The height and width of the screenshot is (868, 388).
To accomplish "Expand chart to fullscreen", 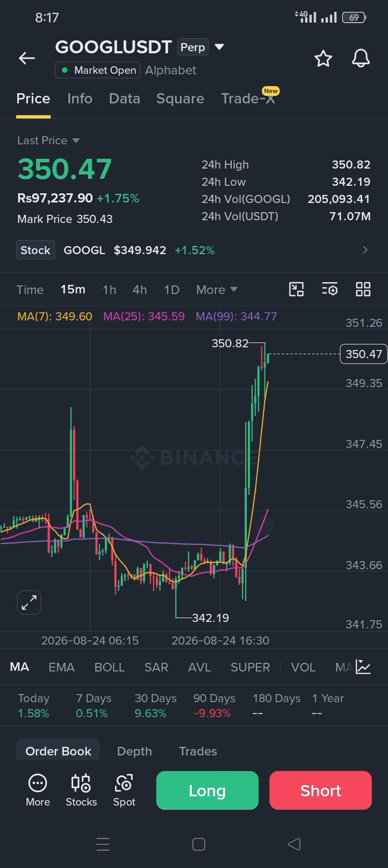I will pyautogui.click(x=29, y=603).
